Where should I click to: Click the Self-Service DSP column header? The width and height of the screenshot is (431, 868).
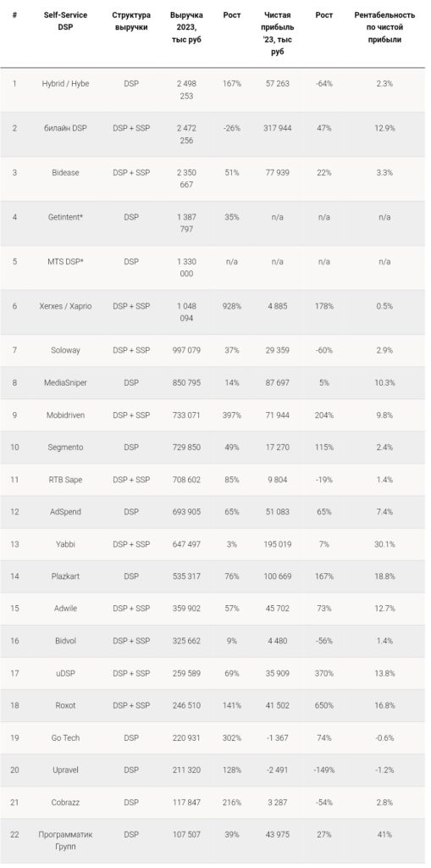[x=65, y=21]
